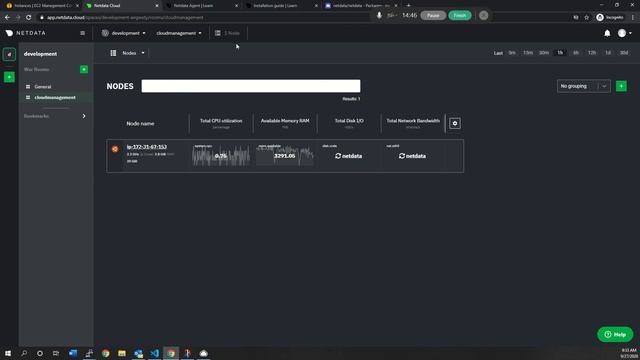Open node ip-172-31-67-153 link
The image size is (640, 360).
pos(147,147)
